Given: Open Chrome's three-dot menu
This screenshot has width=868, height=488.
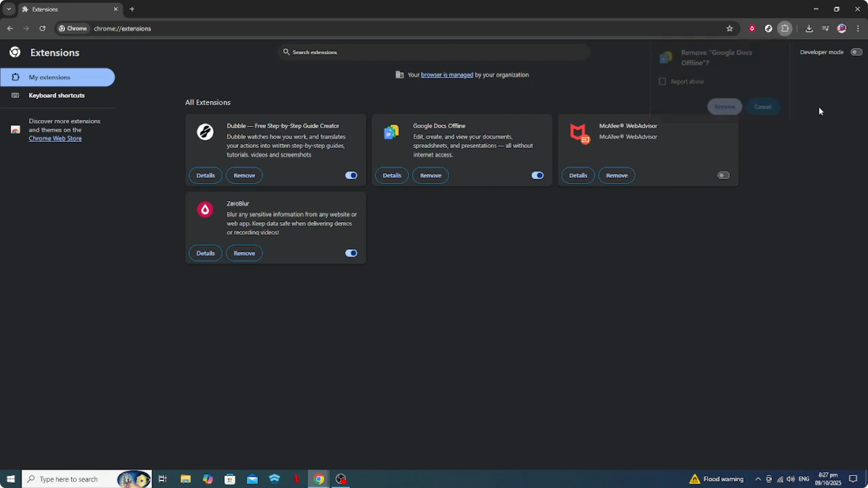Looking at the screenshot, I should (858, 29).
